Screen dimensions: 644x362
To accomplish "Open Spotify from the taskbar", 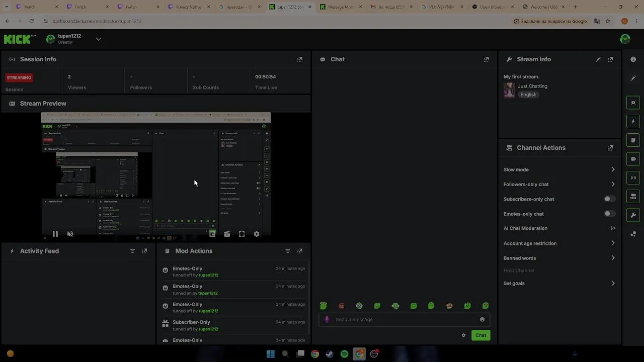I will click(345, 354).
